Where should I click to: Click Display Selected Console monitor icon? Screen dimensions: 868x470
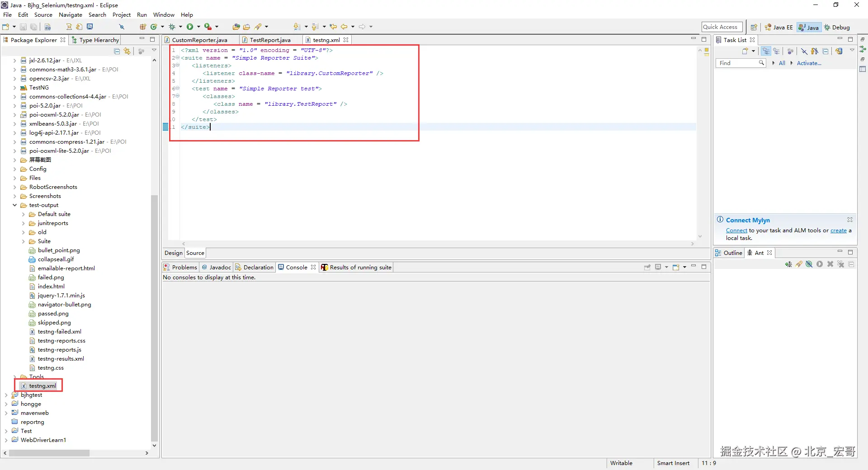pyautogui.click(x=658, y=267)
